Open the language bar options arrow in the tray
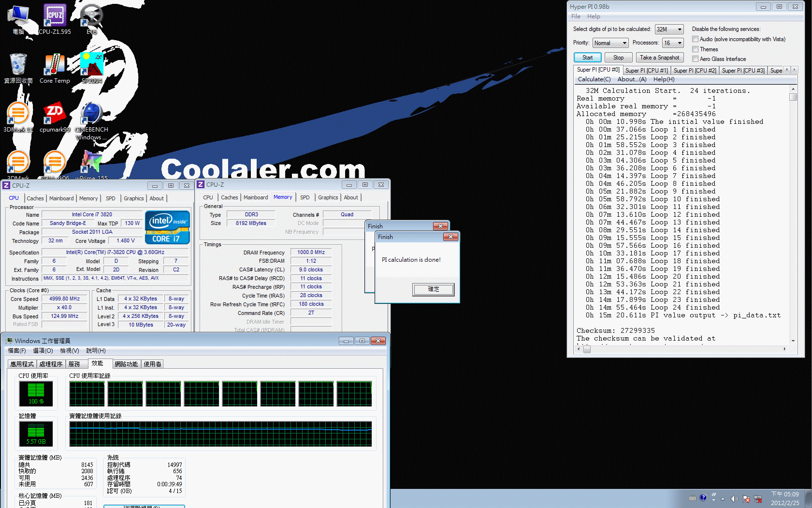 tap(714, 500)
